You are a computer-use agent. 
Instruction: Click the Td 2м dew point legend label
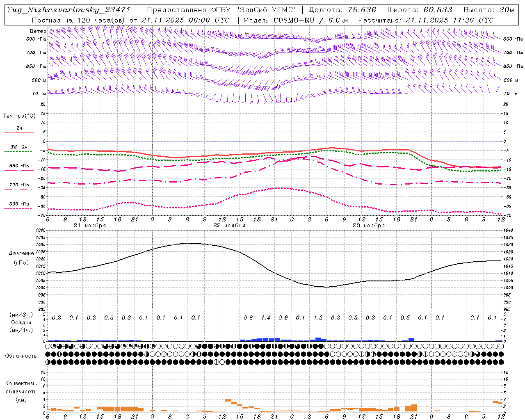19,147
